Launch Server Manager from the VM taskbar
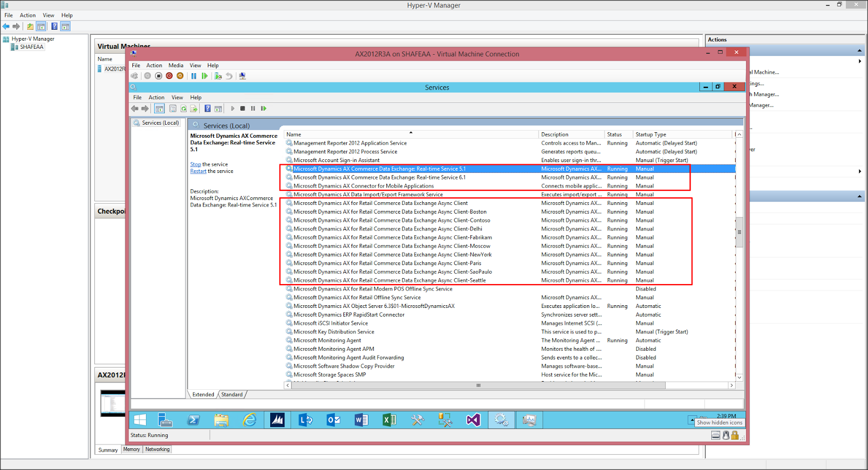Viewport: 868px width, 470px height. [165, 420]
